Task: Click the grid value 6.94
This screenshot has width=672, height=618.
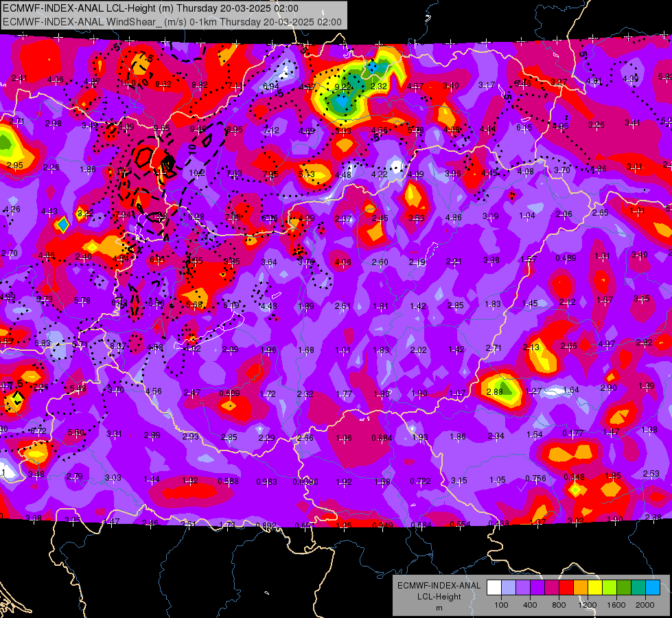Action: [271, 87]
